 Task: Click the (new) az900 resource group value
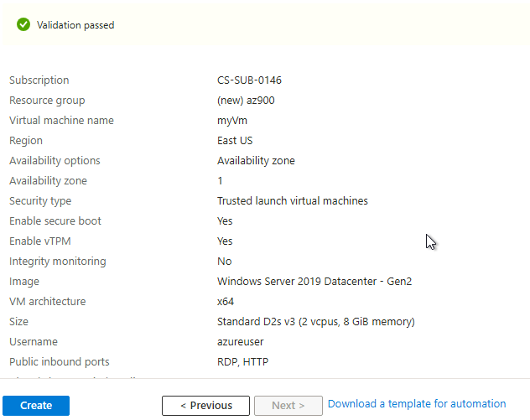246,101
